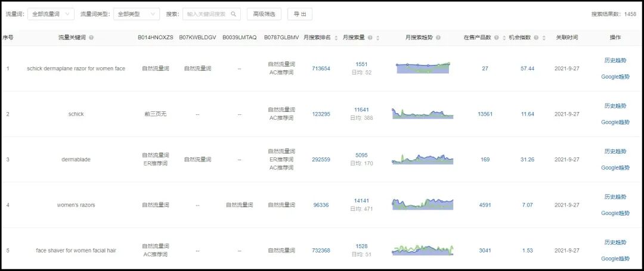
Task: Open 历史趋势 for dermablade row
Action: click(x=615, y=151)
